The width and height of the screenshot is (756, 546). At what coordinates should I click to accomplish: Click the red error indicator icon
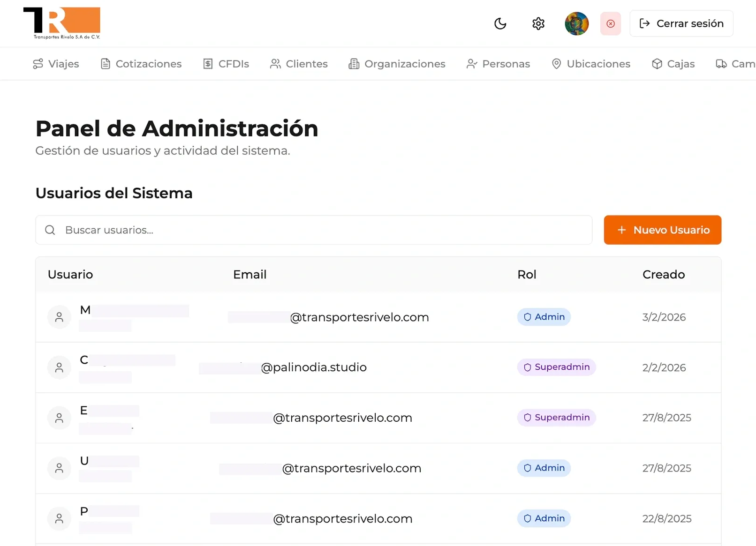[610, 23]
